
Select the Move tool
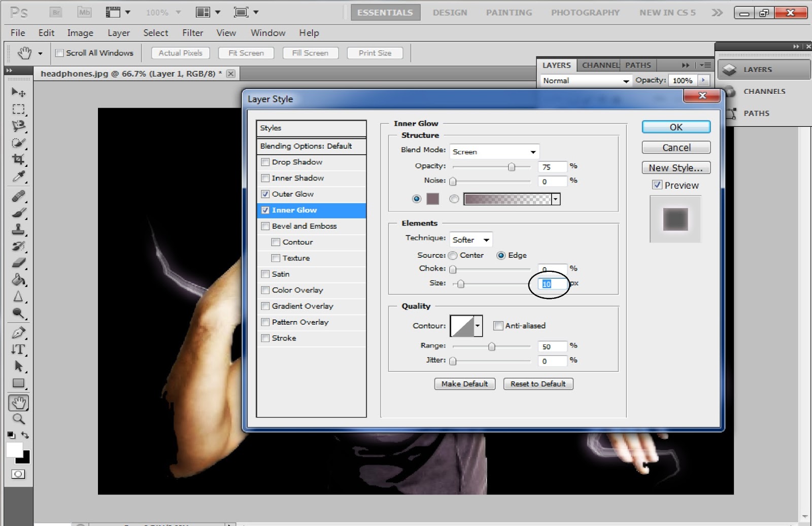tap(18, 92)
